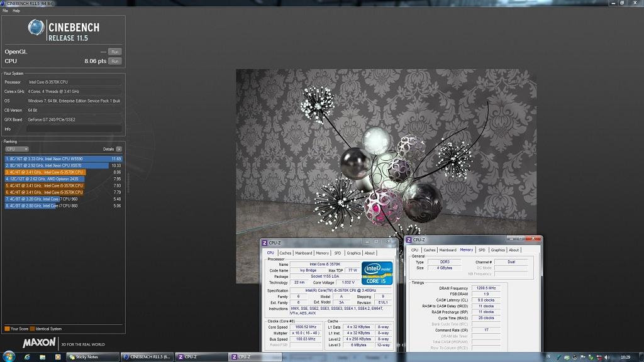Click Channel # value Dual
644x362 pixels.
pyautogui.click(x=511, y=262)
